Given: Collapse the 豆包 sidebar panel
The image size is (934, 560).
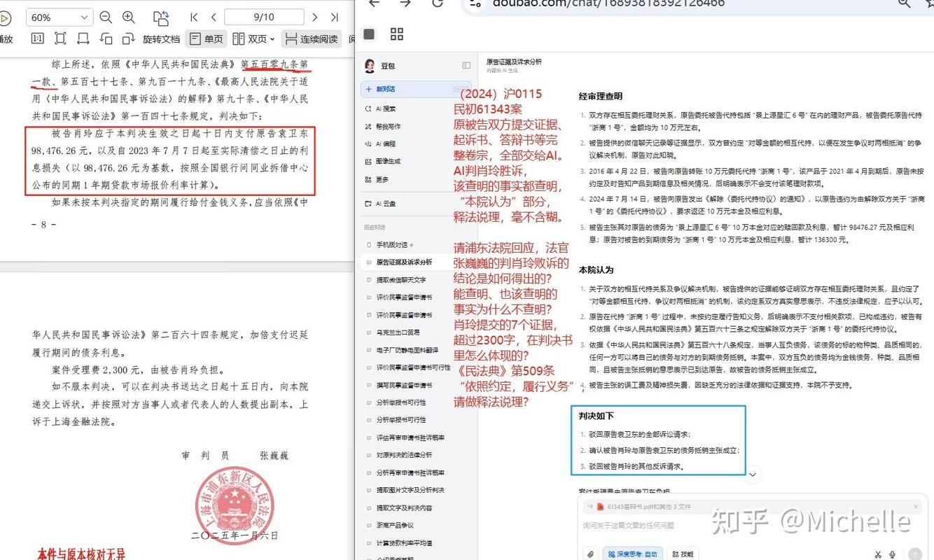Looking at the screenshot, I should click(x=466, y=66).
